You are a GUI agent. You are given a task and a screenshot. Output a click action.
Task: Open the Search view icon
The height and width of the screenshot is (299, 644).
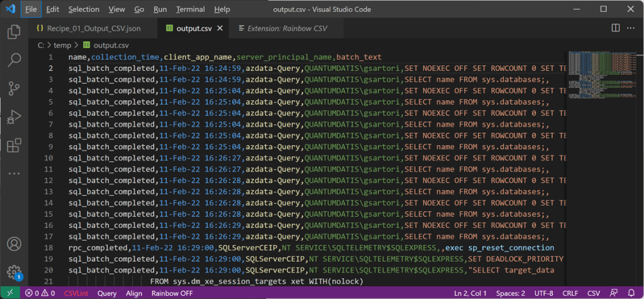pos(14,60)
